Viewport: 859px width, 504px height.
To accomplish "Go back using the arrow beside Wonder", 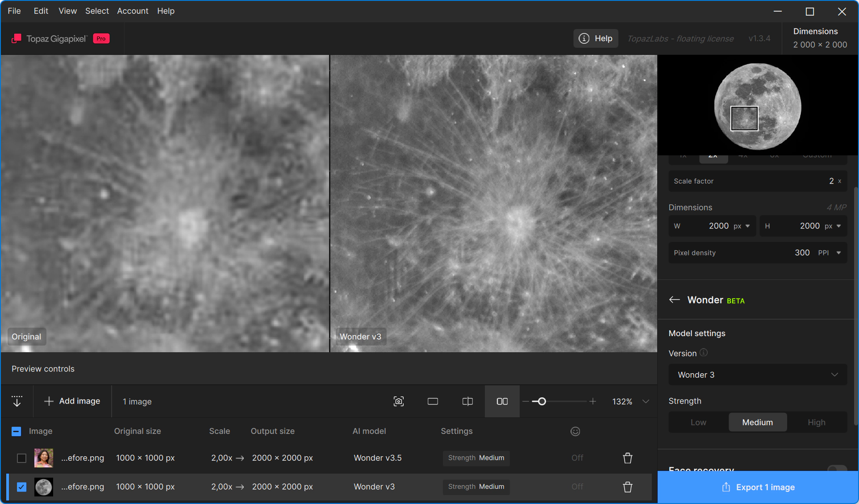I will point(674,300).
